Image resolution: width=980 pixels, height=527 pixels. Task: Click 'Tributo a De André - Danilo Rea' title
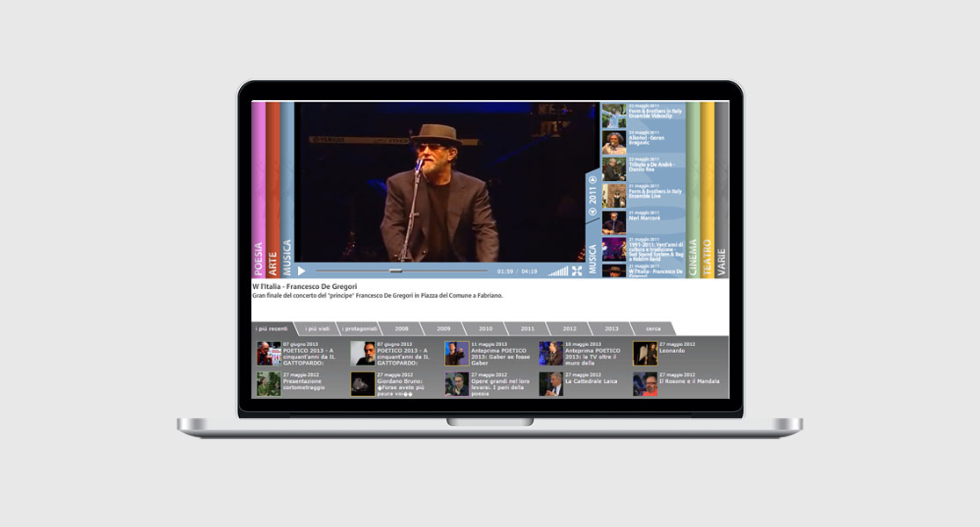point(652,167)
